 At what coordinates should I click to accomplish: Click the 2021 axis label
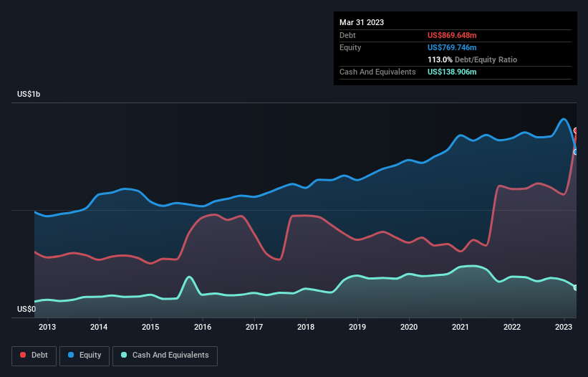tap(461, 327)
